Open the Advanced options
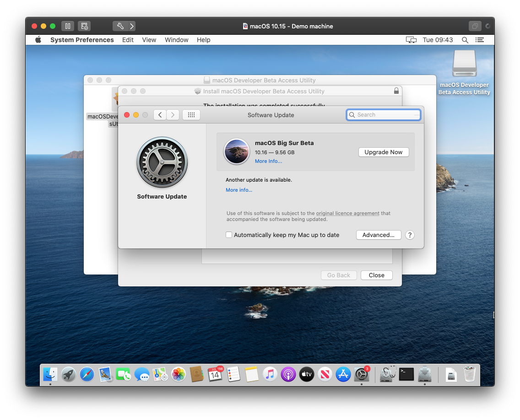Screen dimensions: 520x420 [379, 235]
